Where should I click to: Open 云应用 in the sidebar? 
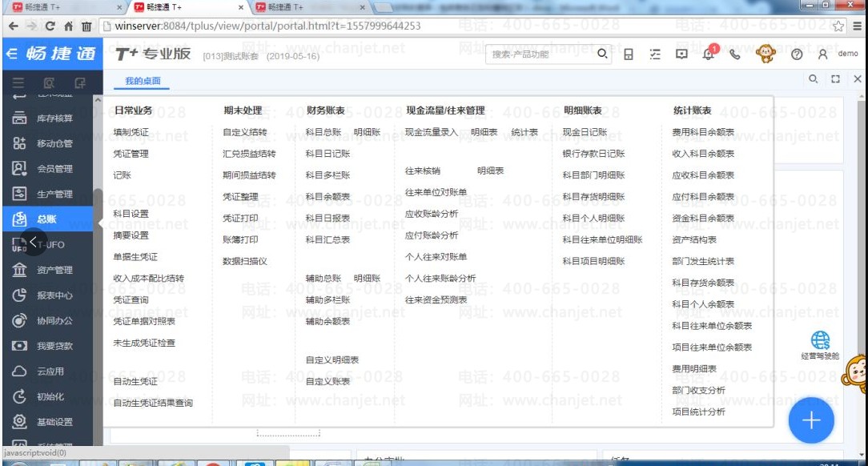point(47,372)
